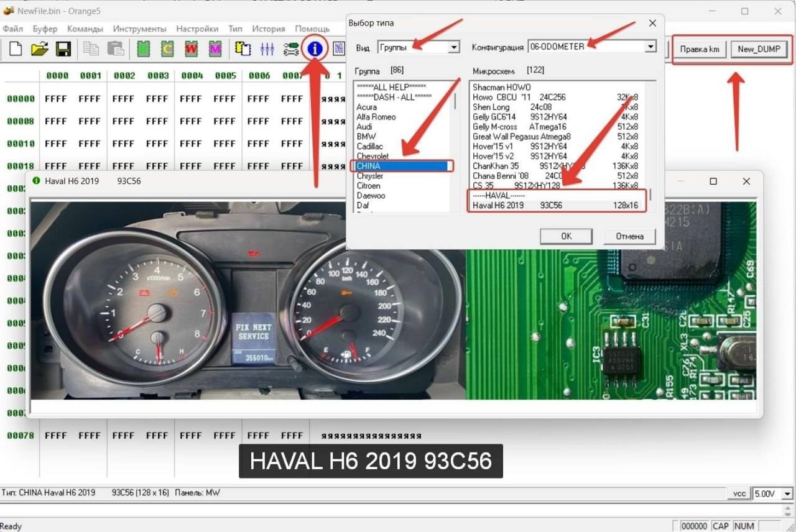Screen dimensions: 796x532
Task: Click the green wrench tool icon
Action: (290, 49)
